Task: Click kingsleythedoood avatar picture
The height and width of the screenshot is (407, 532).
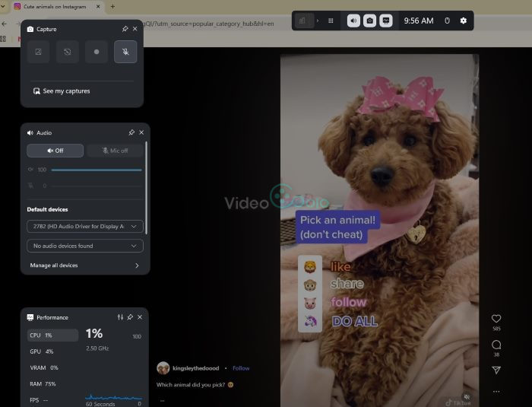Action: click(x=163, y=368)
